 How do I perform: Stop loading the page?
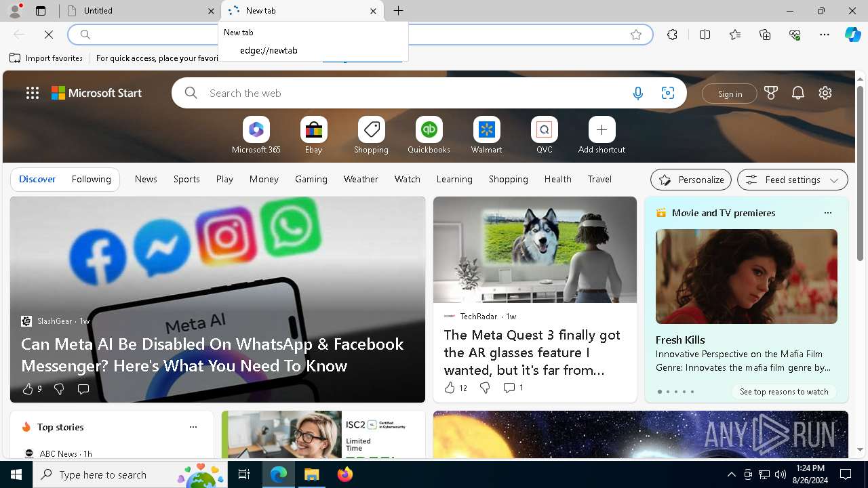49,35
